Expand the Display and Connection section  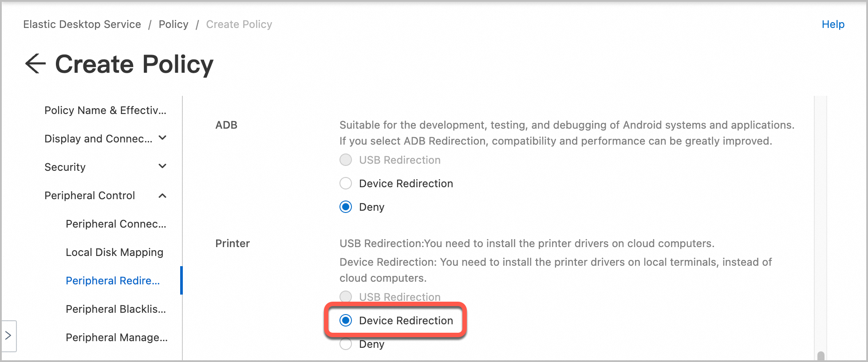[163, 138]
